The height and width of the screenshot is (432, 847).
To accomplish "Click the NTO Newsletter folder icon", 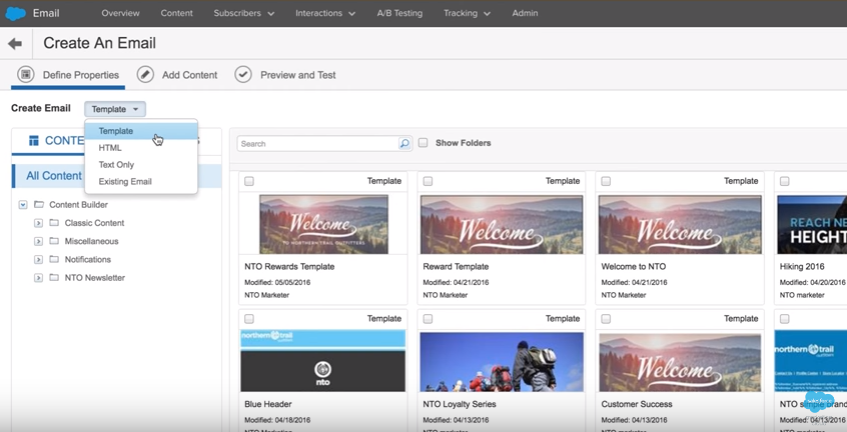I will 54,278.
